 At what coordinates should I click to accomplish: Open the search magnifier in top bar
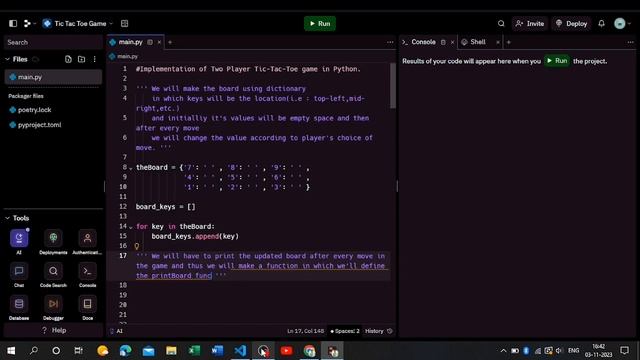[x=501, y=24]
